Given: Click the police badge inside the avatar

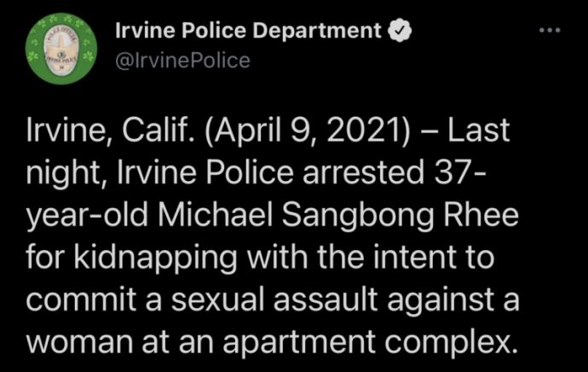Looking at the screenshot, I should [x=61, y=50].
